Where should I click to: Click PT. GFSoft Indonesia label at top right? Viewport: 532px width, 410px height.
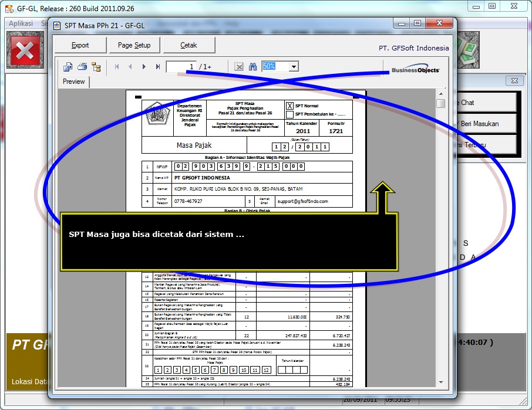413,48
